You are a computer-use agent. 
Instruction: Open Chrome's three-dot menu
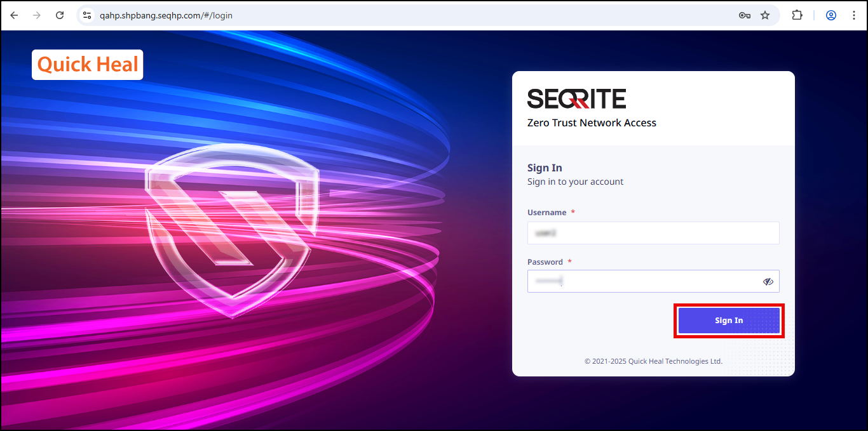(x=854, y=15)
